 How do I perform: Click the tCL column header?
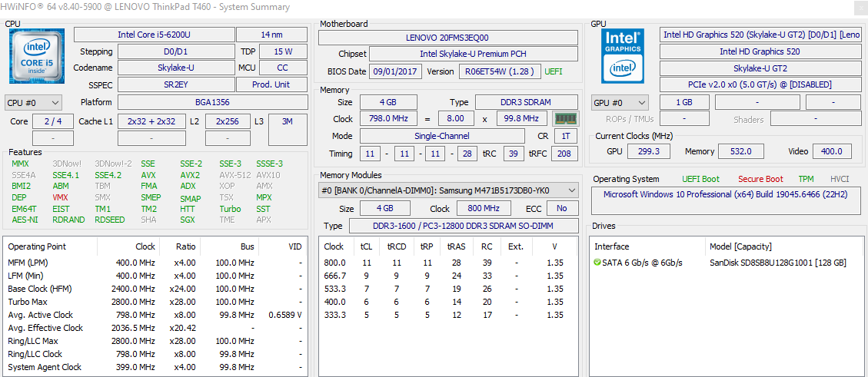click(x=366, y=246)
